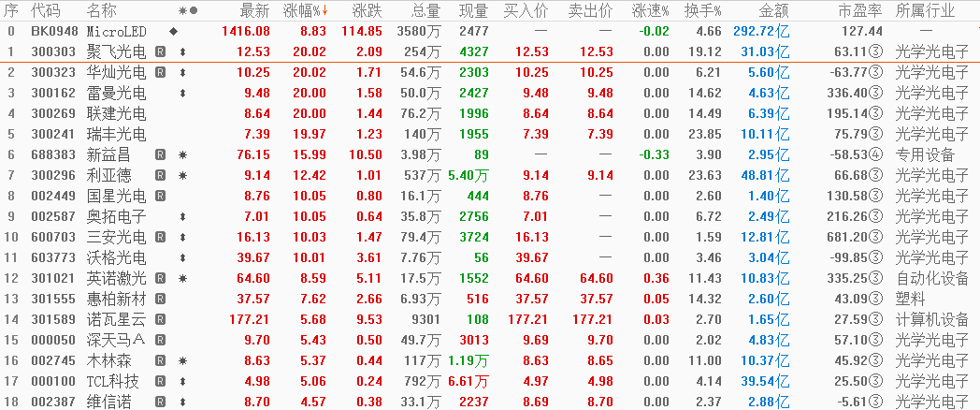980x410 pixels.
Task: Sort by 涨速% column header
Action: (650, 10)
